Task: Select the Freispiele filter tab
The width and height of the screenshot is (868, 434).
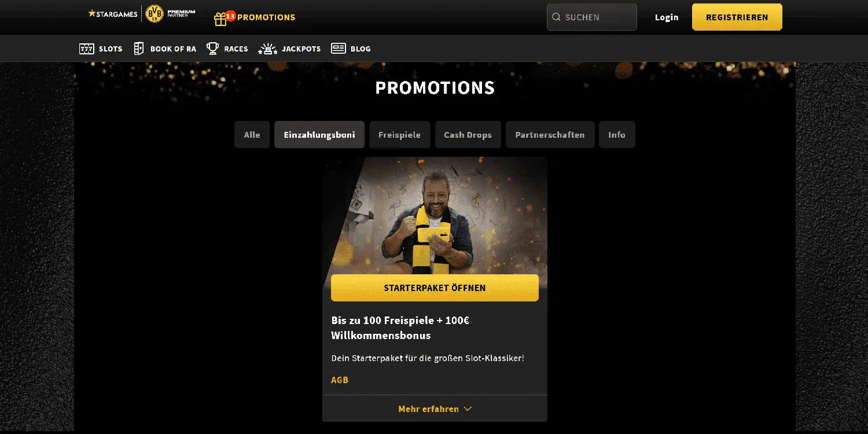Action: pyautogui.click(x=399, y=135)
